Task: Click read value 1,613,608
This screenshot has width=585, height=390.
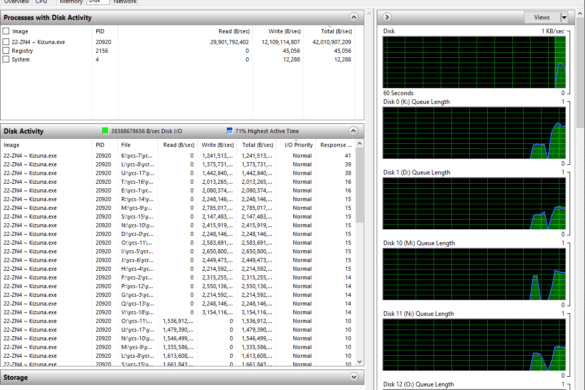Action: (x=178, y=356)
